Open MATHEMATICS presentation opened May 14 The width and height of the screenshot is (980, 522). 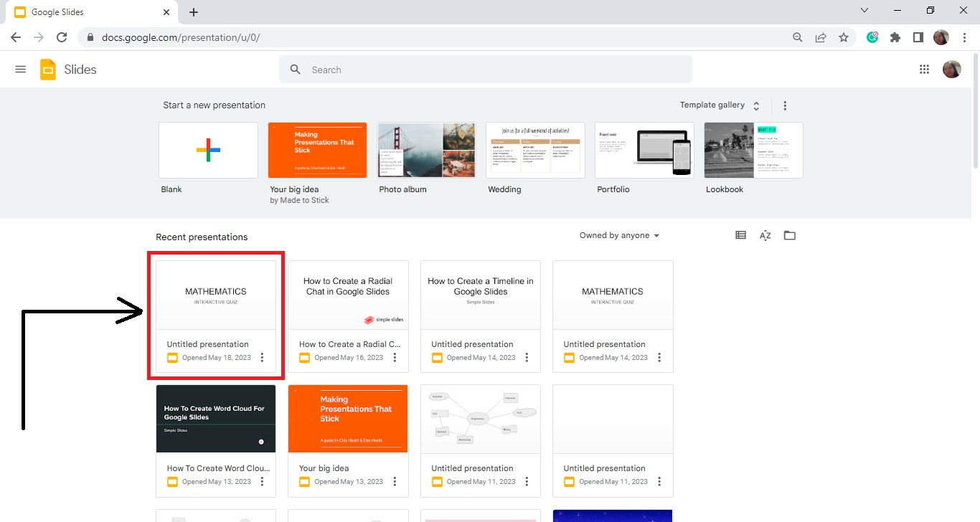[x=613, y=295]
